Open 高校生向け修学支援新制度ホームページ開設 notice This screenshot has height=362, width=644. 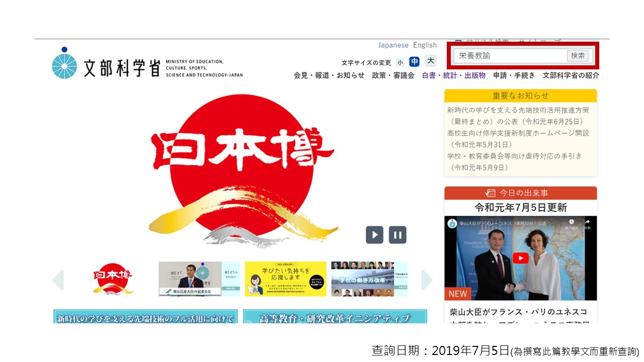518,139
